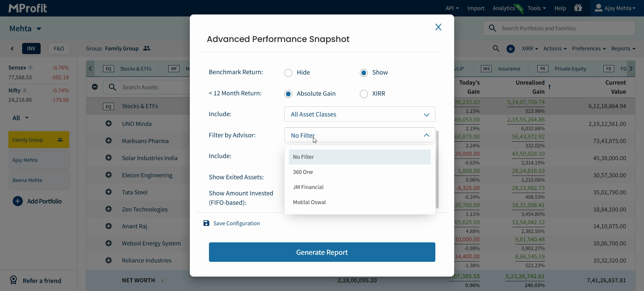The width and height of the screenshot is (644, 291).
Task: Expand the Marksans Pharma row
Action: click(108, 141)
